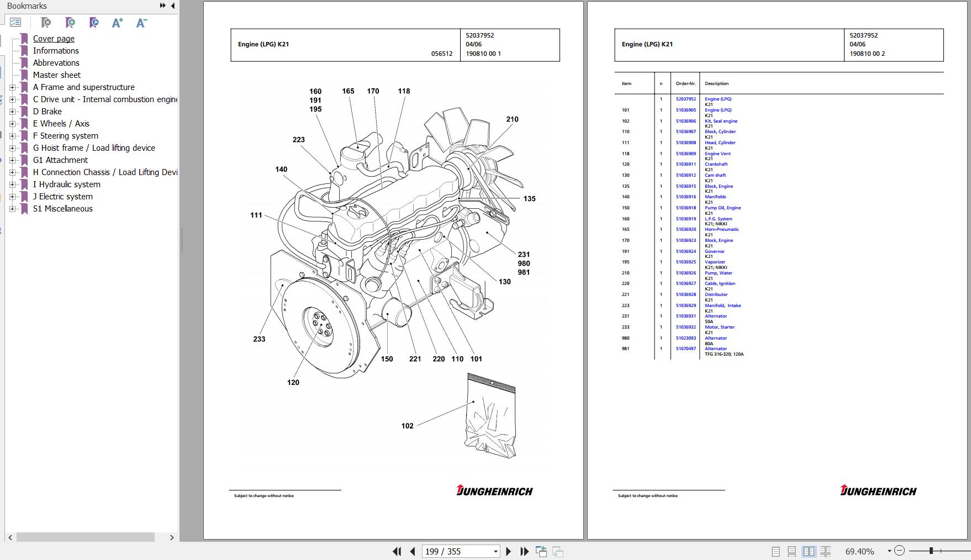The width and height of the screenshot is (971, 560).
Task: Expand the I Hydraulic system bookmark
Action: (12, 184)
